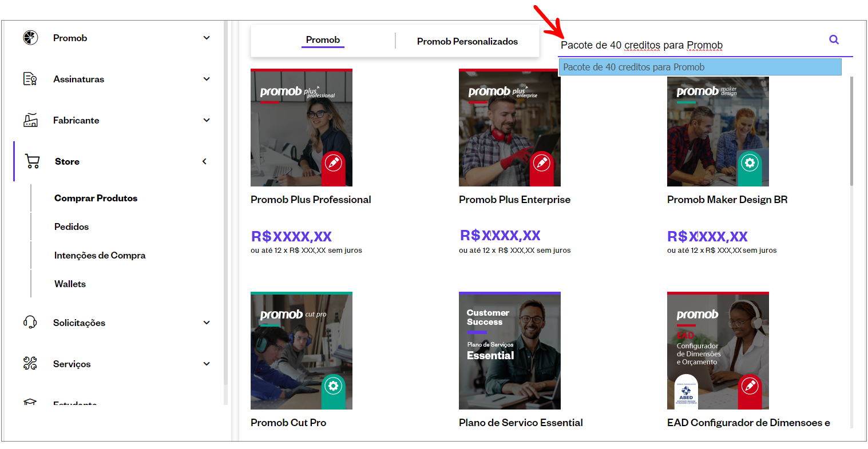Click Promob Cut Pro title
This screenshot has height=449, width=868.
(288, 423)
